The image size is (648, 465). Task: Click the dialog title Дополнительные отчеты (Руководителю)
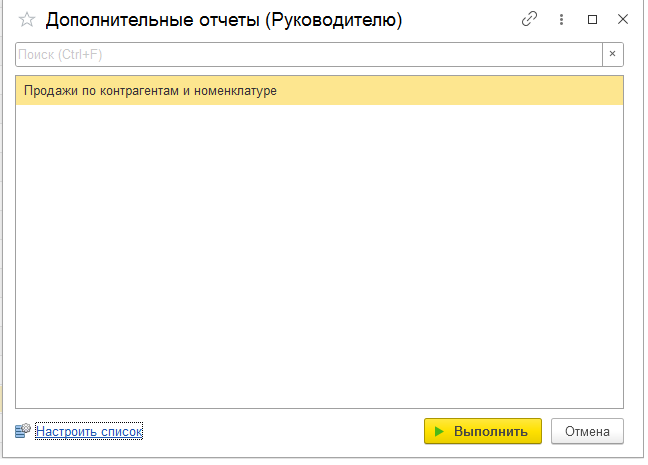pos(224,19)
